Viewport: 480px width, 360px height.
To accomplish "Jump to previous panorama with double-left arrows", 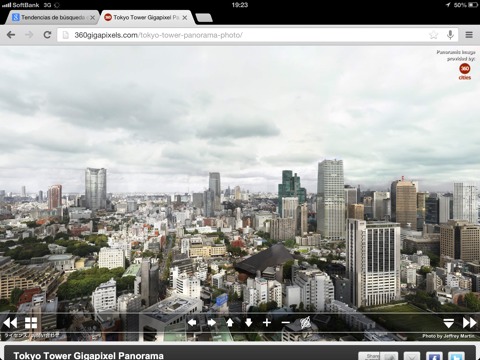I will pos(10,323).
